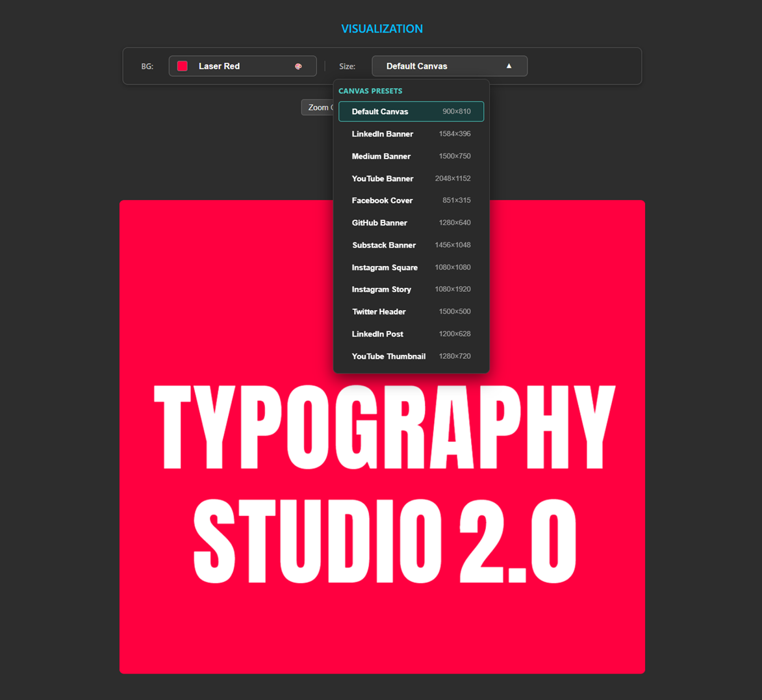Click the partially hidden Zoom button

pyautogui.click(x=317, y=107)
